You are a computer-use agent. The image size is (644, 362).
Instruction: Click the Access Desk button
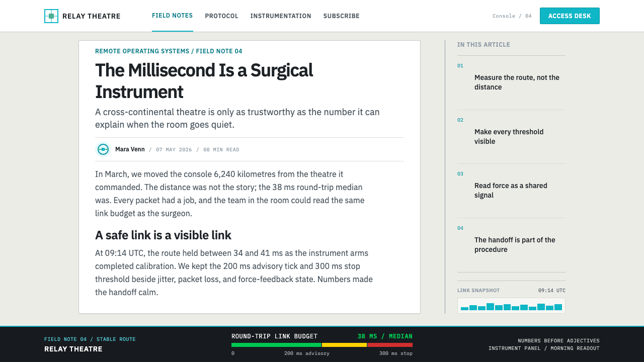(x=570, y=16)
